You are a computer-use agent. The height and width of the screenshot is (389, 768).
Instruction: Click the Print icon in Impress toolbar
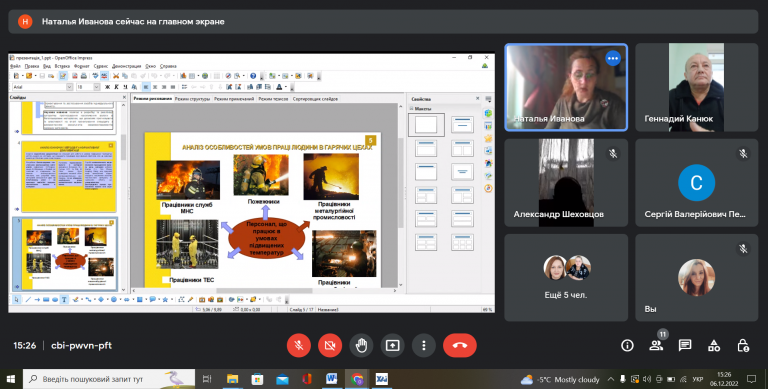84,76
